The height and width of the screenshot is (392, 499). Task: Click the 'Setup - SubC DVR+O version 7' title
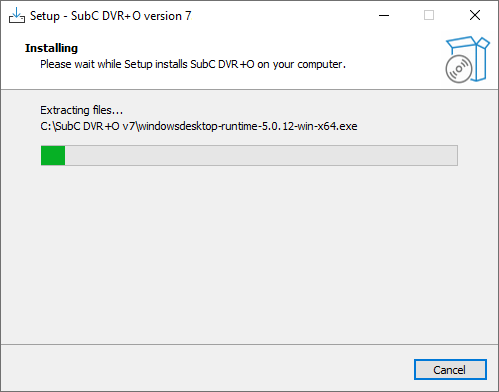point(111,16)
